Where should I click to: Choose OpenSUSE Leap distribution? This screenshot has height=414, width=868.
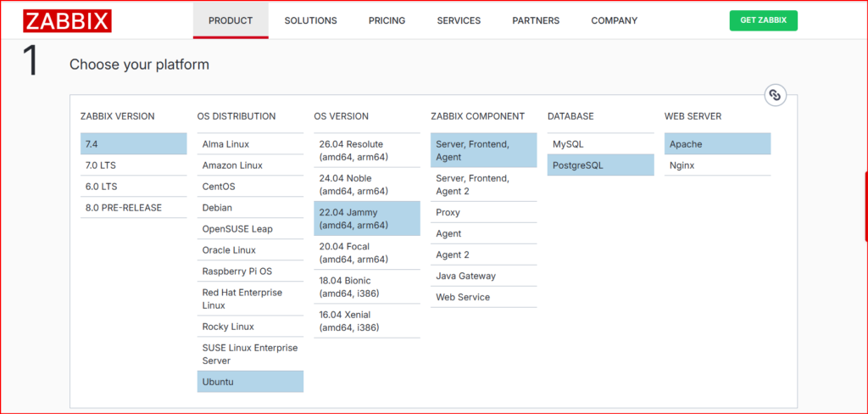pyautogui.click(x=250, y=229)
